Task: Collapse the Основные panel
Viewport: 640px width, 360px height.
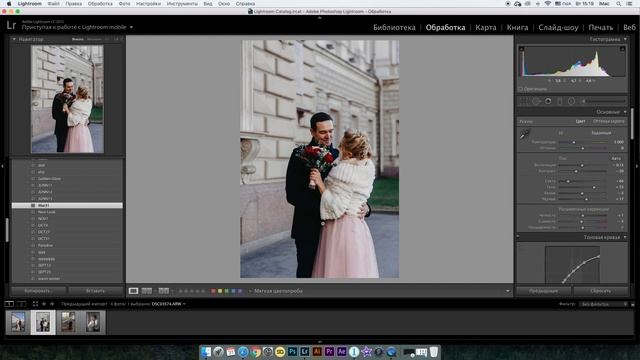Action: (625, 112)
